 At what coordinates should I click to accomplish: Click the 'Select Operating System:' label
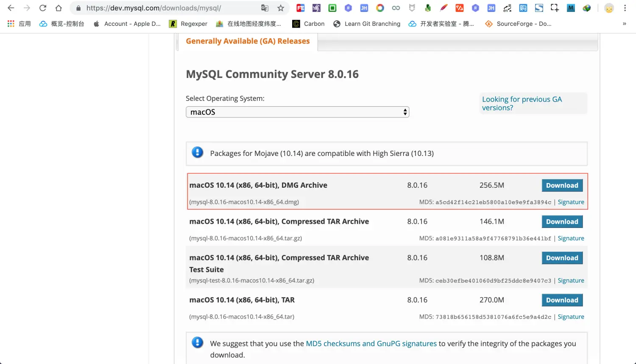pyautogui.click(x=225, y=98)
